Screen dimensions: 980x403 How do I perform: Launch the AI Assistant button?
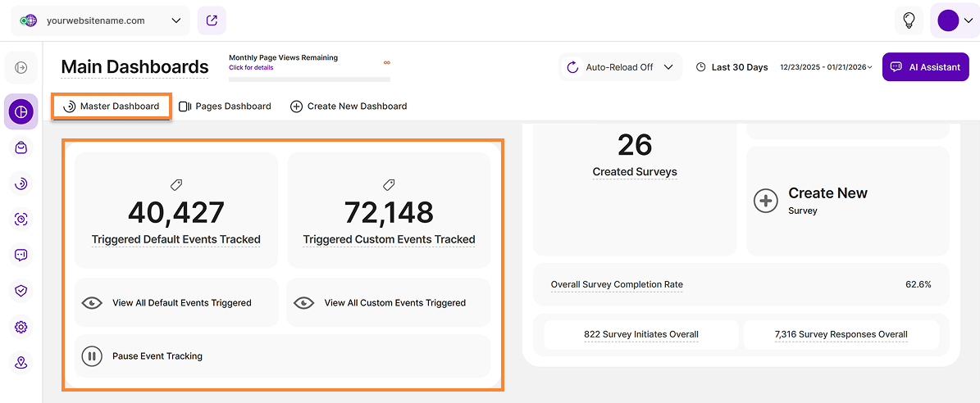[925, 67]
